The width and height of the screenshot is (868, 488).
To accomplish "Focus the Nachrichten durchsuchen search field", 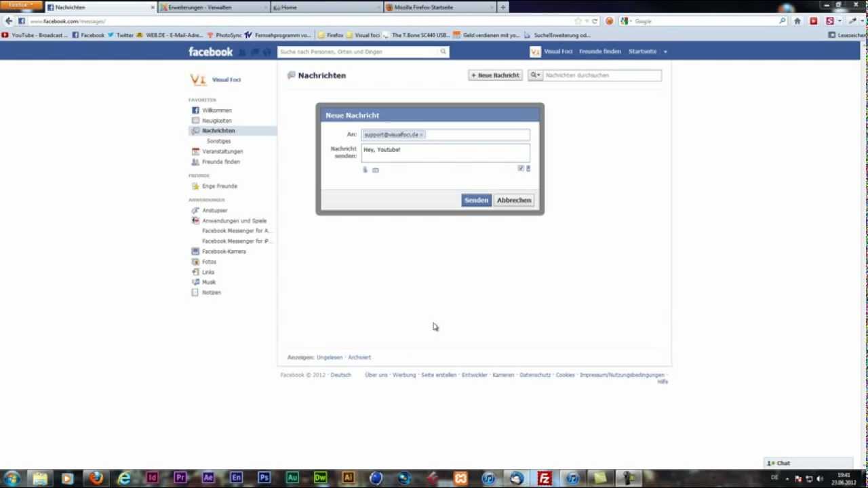I will [601, 75].
